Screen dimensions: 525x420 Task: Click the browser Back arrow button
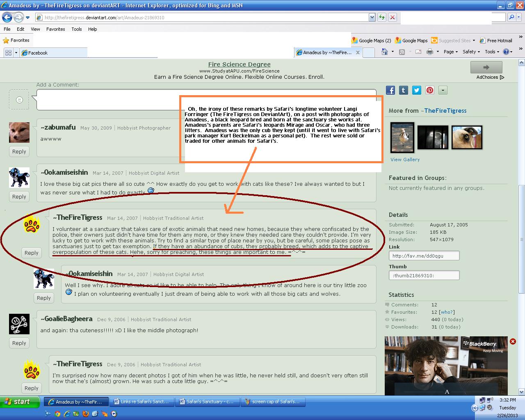[7, 17]
